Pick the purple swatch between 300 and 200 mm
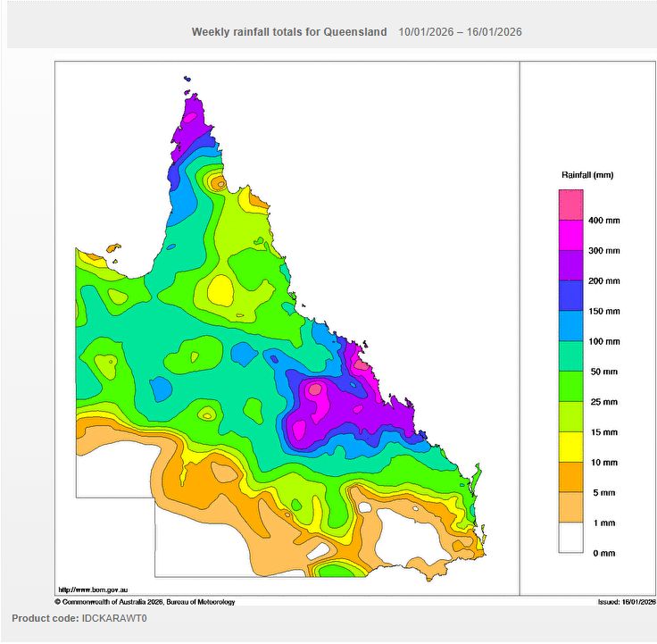 570,265
